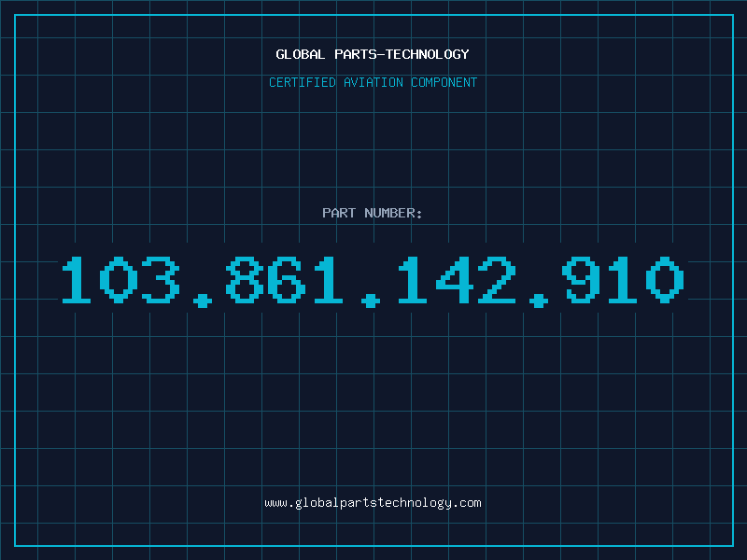Click the PART NUMBER: label
The height and width of the screenshot is (560, 747).
372,213
